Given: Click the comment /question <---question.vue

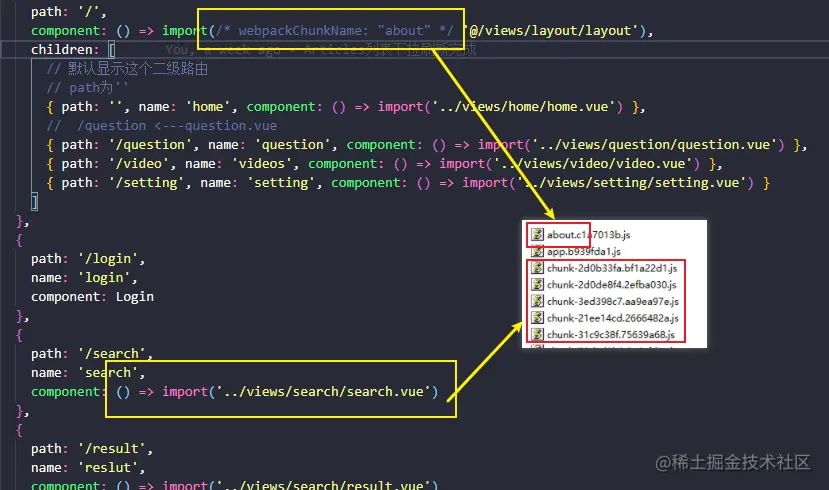Looking at the screenshot, I should click(161, 126).
